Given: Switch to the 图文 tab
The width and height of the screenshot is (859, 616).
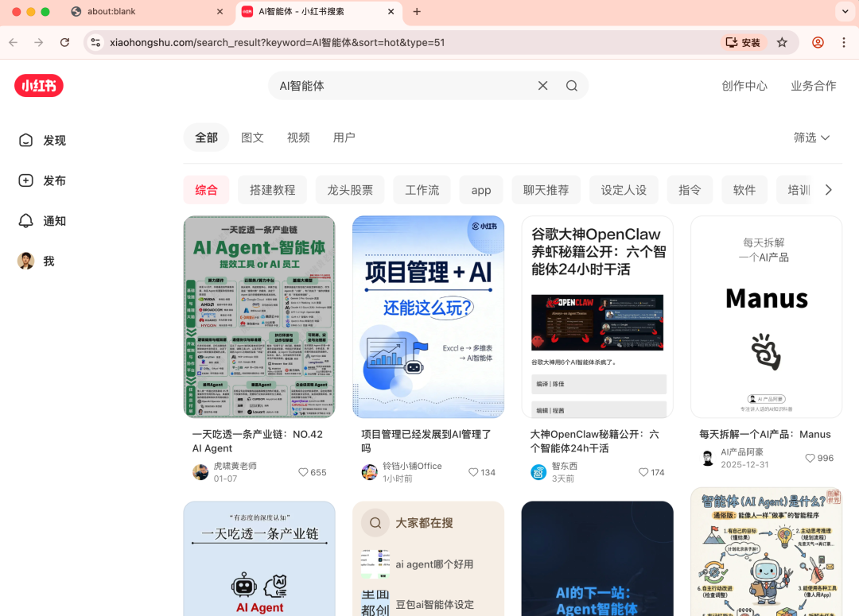Looking at the screenshot, I should [252, 138].
